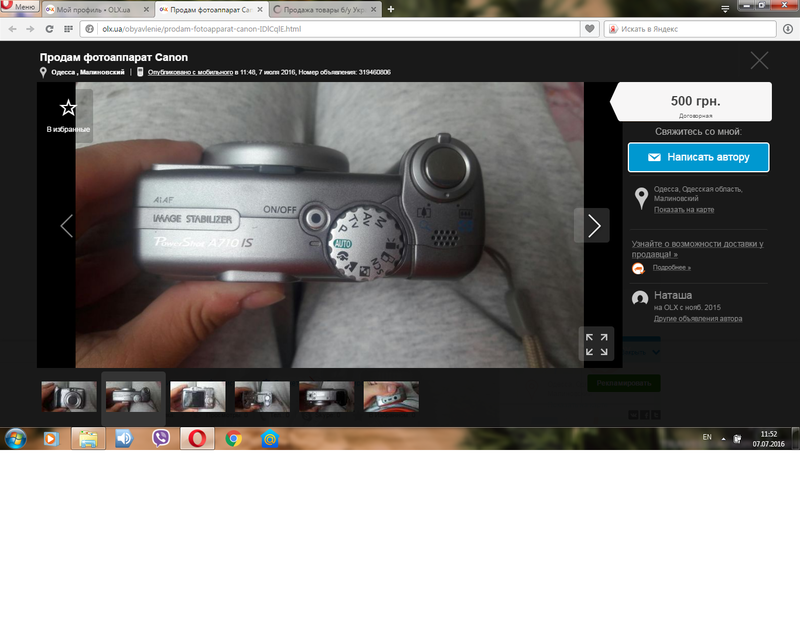Show the next photo
800x634 pixels.
click(x=592, y=225)
